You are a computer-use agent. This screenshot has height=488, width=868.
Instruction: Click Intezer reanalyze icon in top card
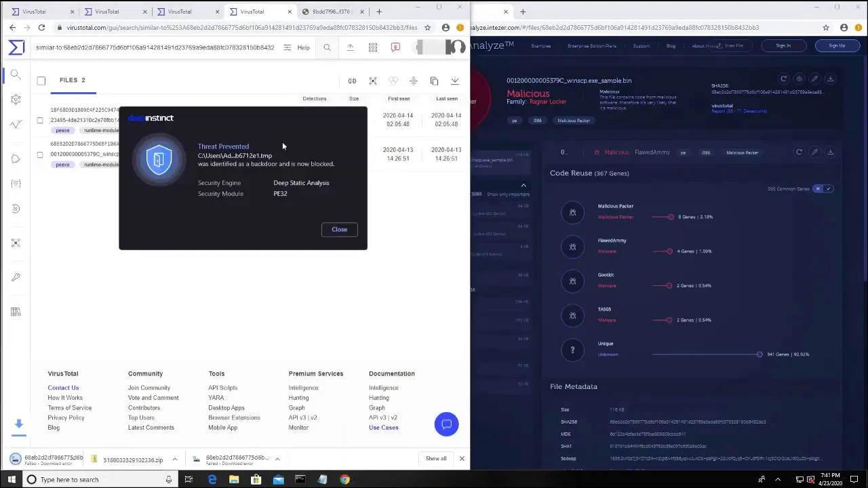tap(783, 79)
